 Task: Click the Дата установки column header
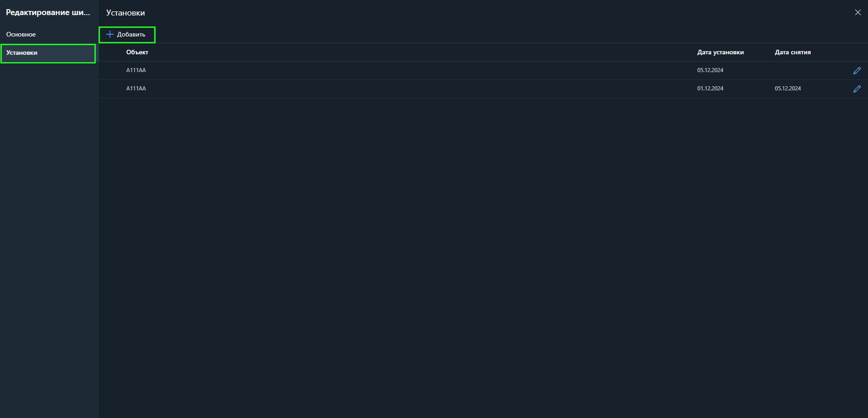pos(720,52)
